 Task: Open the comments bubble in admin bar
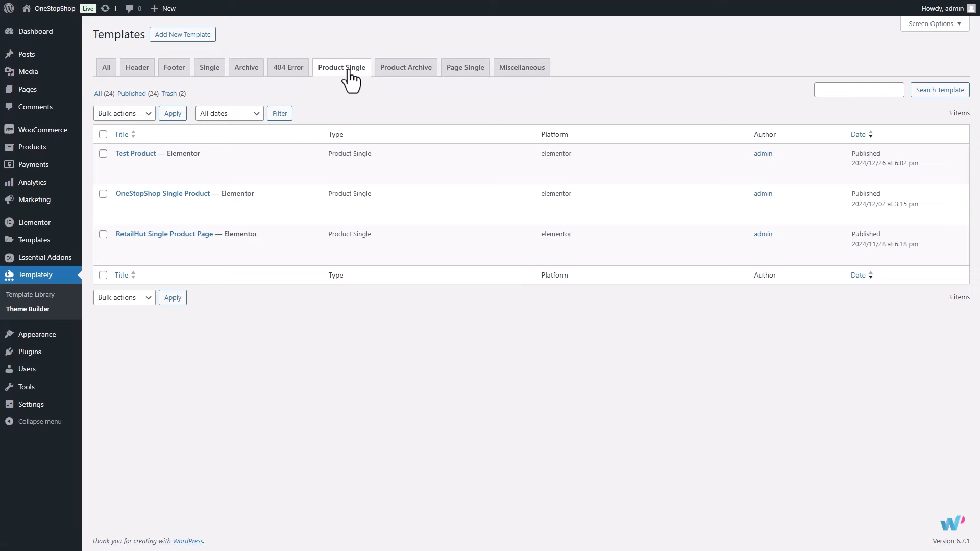point(129,8)
